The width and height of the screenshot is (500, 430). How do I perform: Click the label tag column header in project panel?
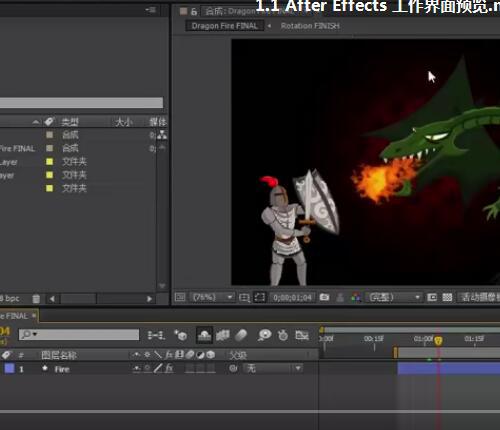[x=49, y=122]
